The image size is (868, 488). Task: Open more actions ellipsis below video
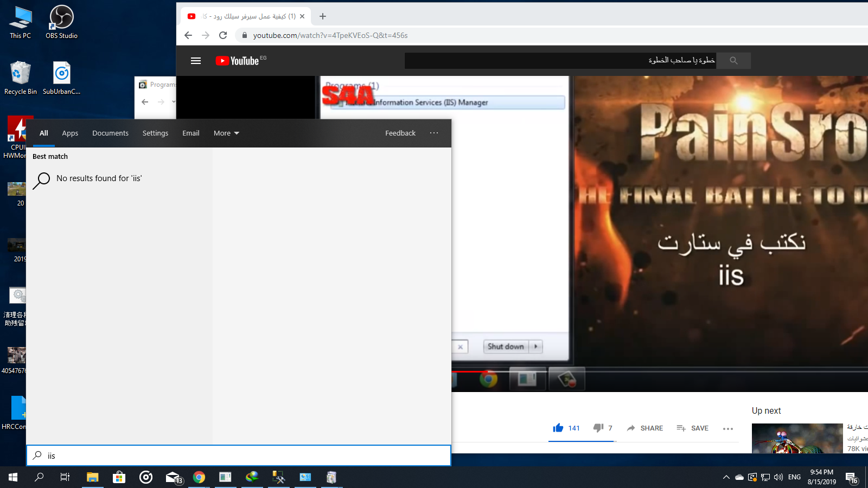click(x=728, y=428)
